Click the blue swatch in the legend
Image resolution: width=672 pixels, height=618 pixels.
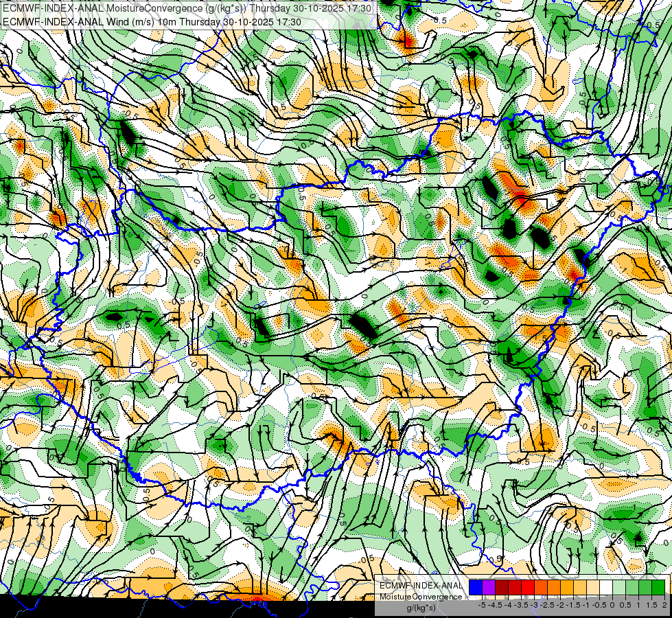coord(476,587)
